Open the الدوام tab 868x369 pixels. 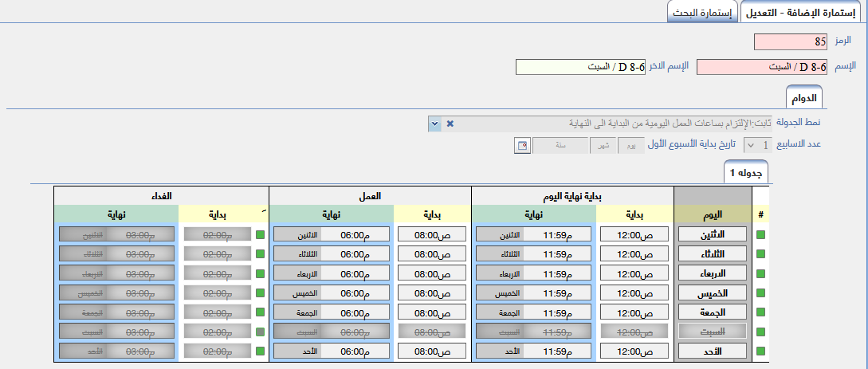[x=803, y=97]
